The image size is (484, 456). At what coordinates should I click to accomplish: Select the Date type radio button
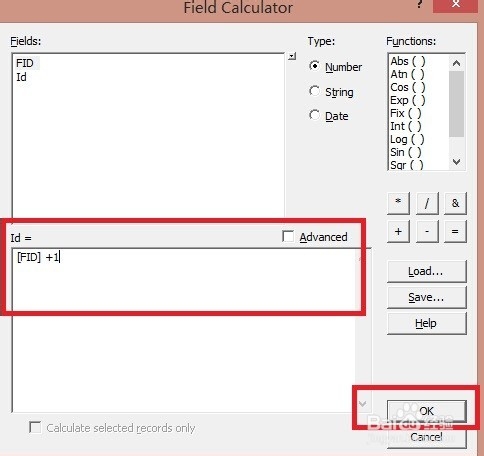(x=314, y=115)
